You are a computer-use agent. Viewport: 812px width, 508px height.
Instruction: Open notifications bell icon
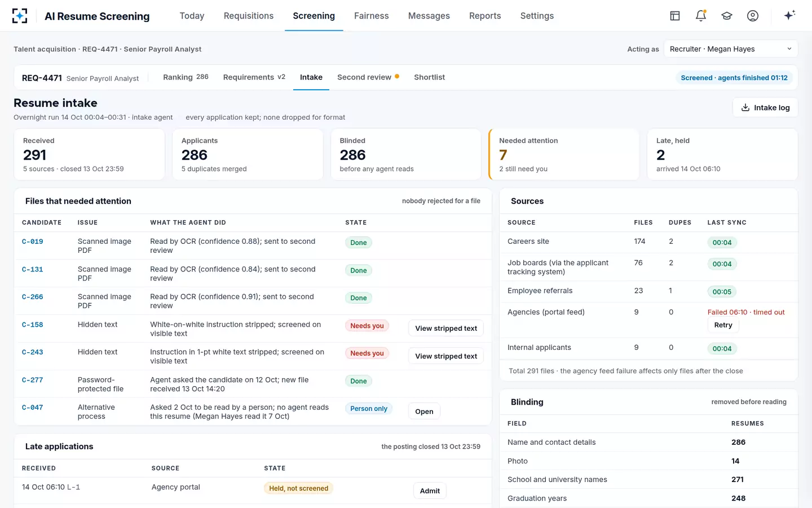coord(701,16)
